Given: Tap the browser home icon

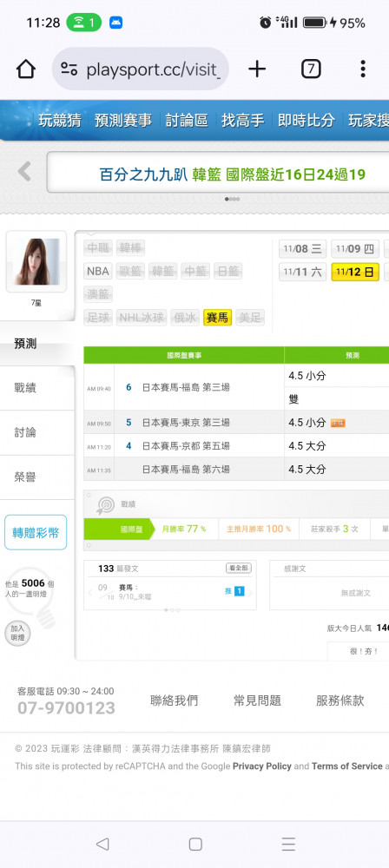Looking at the screenshot, I should [25, 69].
